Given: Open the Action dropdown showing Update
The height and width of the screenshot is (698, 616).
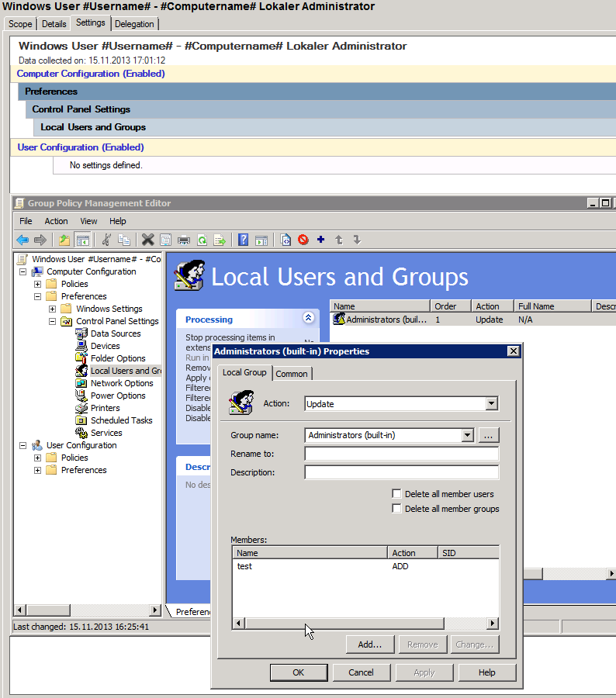Looking at the screenshot, I should pyautogui.click(x=491, y=404).
